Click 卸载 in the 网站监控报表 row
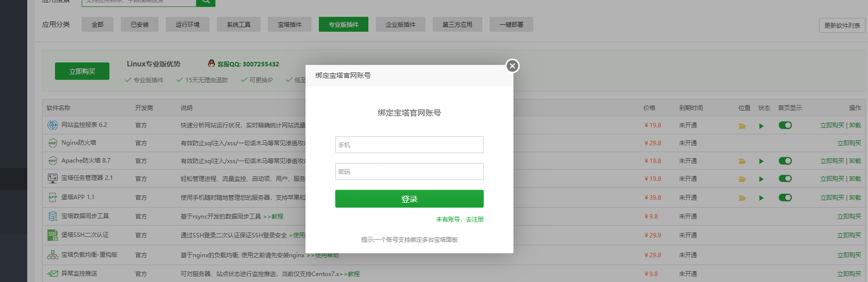Image resolution: width=868 pixels, height=282 pixels. [855, 125]
